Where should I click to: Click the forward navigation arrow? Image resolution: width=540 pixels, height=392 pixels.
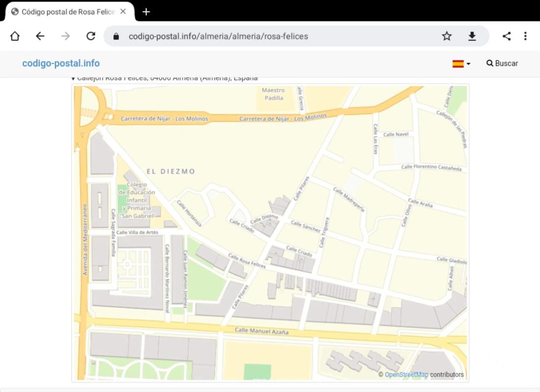(66, 36)
